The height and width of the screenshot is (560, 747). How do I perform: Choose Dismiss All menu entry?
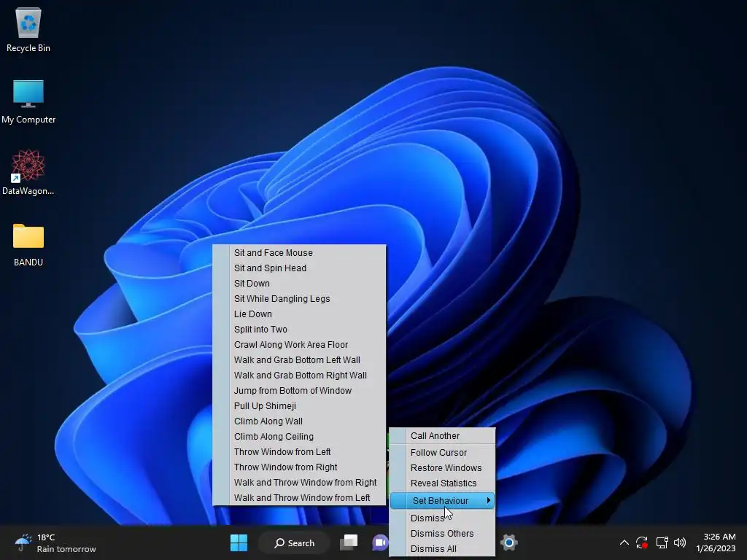coord(443,548)
